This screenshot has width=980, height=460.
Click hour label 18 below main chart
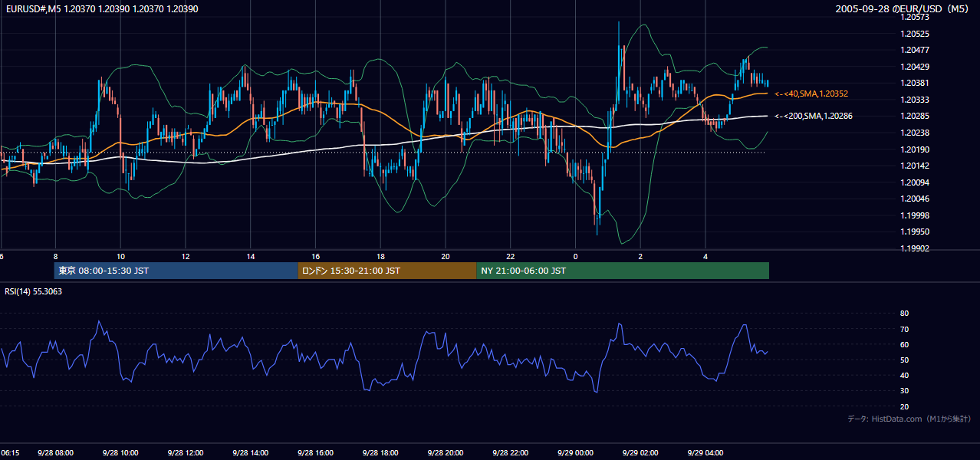(x=380, y=256)
